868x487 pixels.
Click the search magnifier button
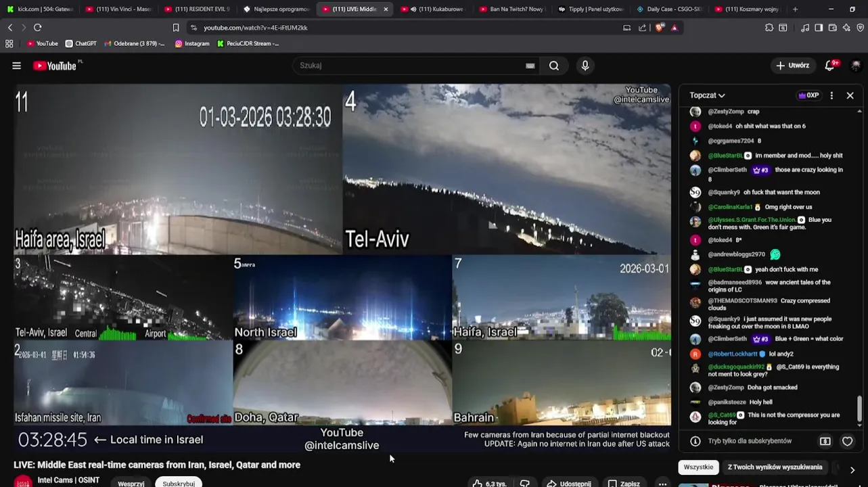coord(554,66)
